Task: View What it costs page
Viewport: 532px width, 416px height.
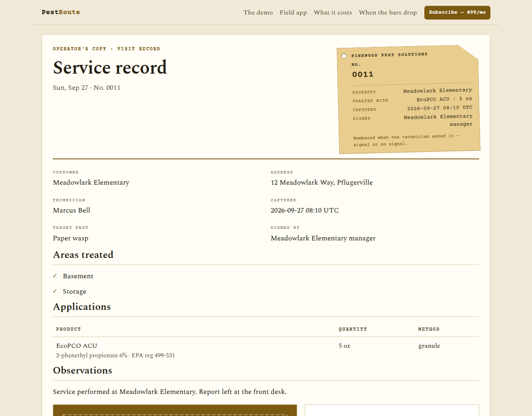Action: (x=333, y=12)
